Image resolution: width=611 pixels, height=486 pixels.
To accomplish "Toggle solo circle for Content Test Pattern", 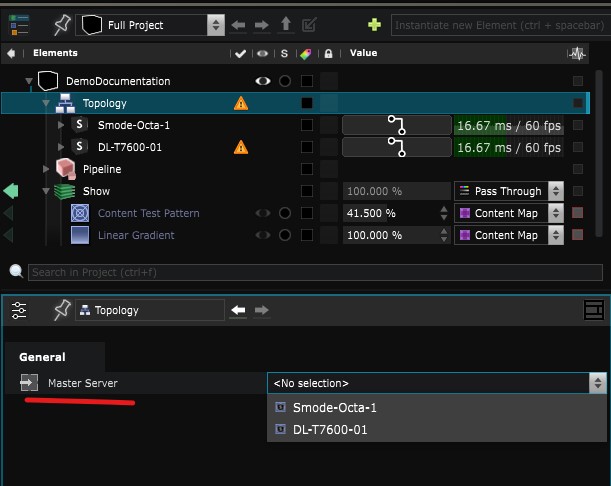I will point(285,213).
